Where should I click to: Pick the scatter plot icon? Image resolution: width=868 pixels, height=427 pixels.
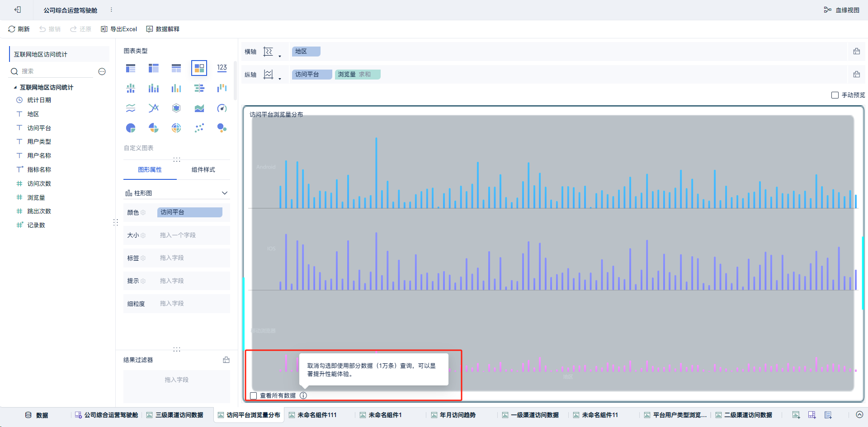click(x=199, y=128)
